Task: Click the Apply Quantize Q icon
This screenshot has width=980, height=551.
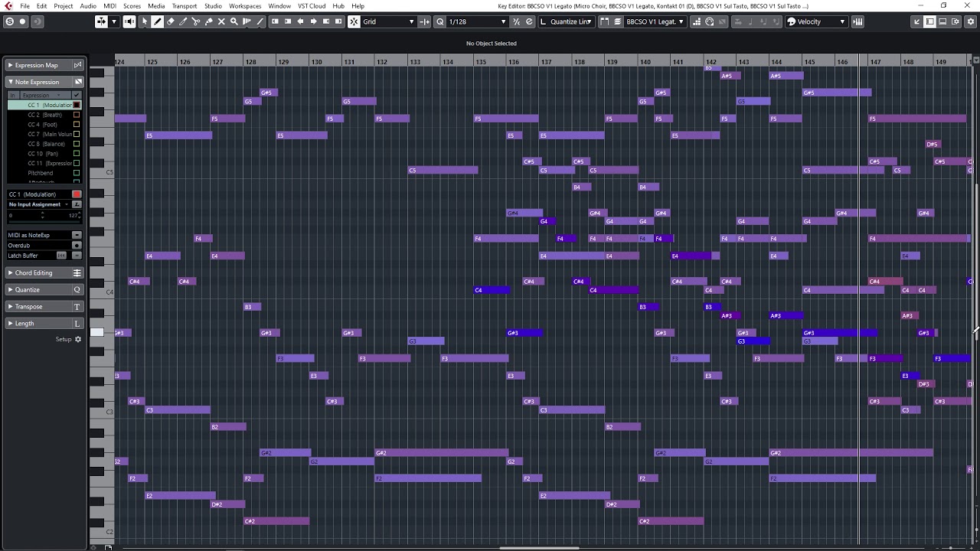Action: 440,21
